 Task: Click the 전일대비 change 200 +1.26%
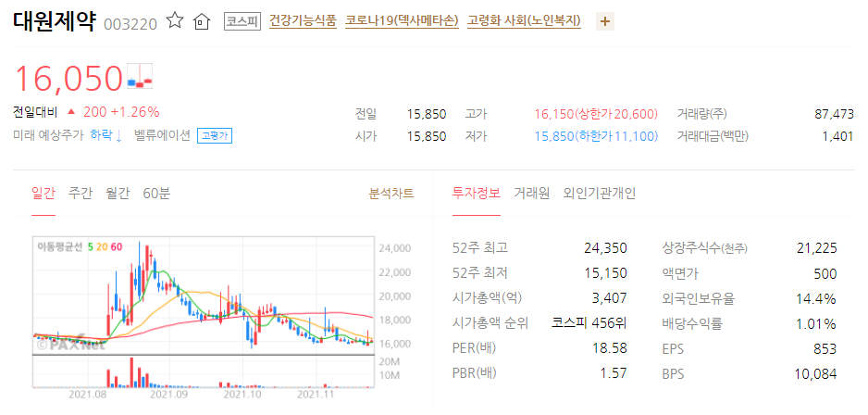pos(121,112)
